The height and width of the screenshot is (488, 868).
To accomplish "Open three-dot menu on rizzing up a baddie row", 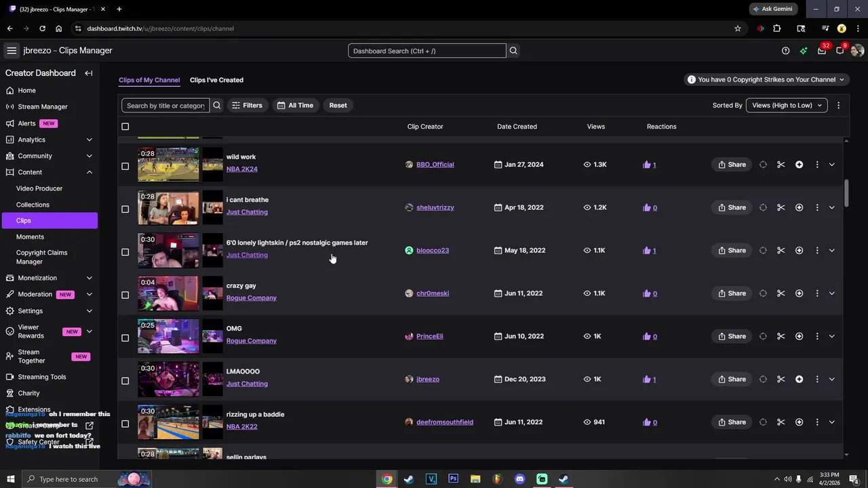I will point(817,422).
